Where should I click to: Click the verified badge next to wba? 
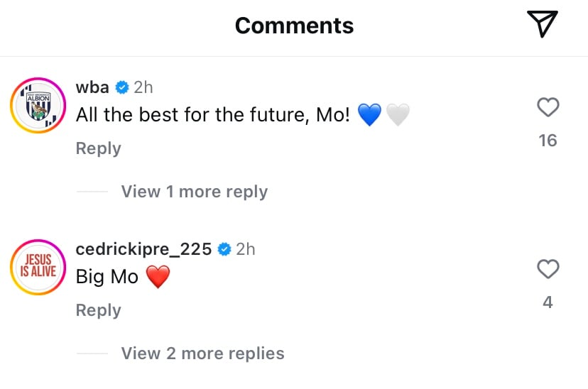click(122, 87)
